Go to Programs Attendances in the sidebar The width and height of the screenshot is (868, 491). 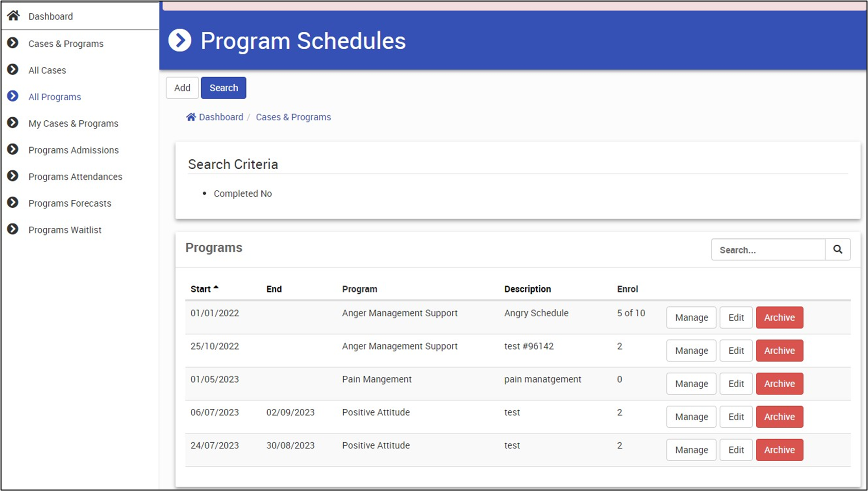click(x=75, y=177)
